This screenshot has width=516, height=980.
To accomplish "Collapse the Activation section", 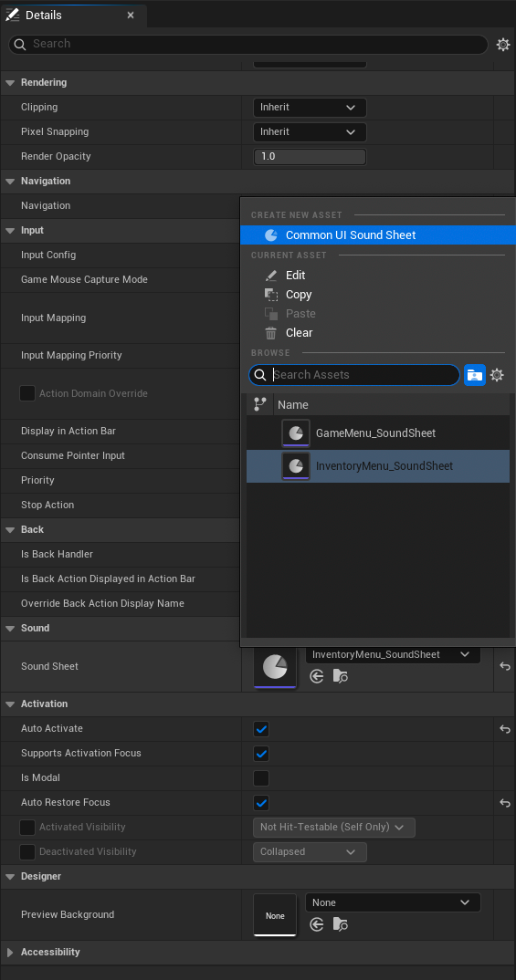I will (x=10, y=704).
